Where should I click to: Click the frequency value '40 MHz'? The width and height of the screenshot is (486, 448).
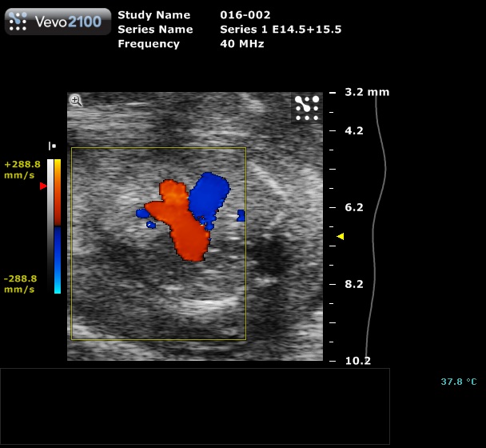click(x=242, y=44)
